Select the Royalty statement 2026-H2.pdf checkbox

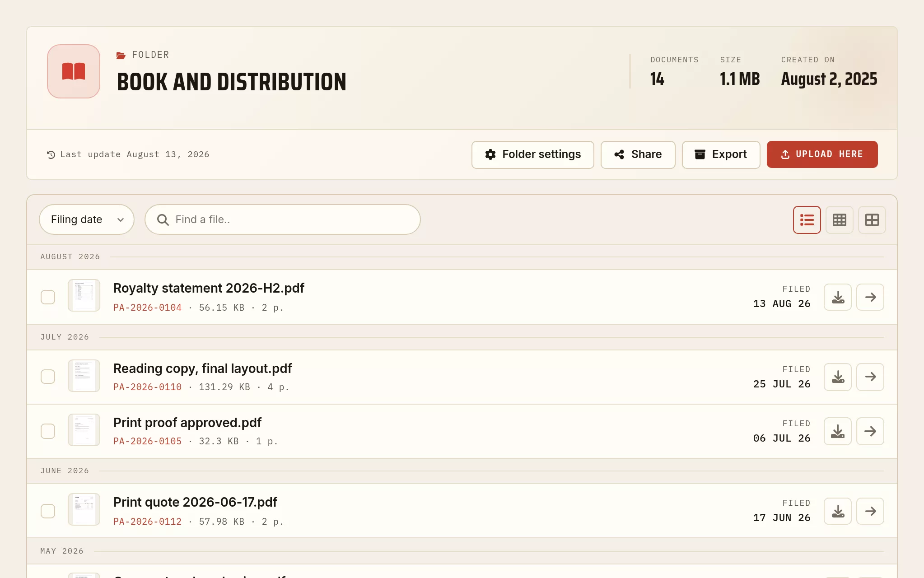tap(48, 297)
